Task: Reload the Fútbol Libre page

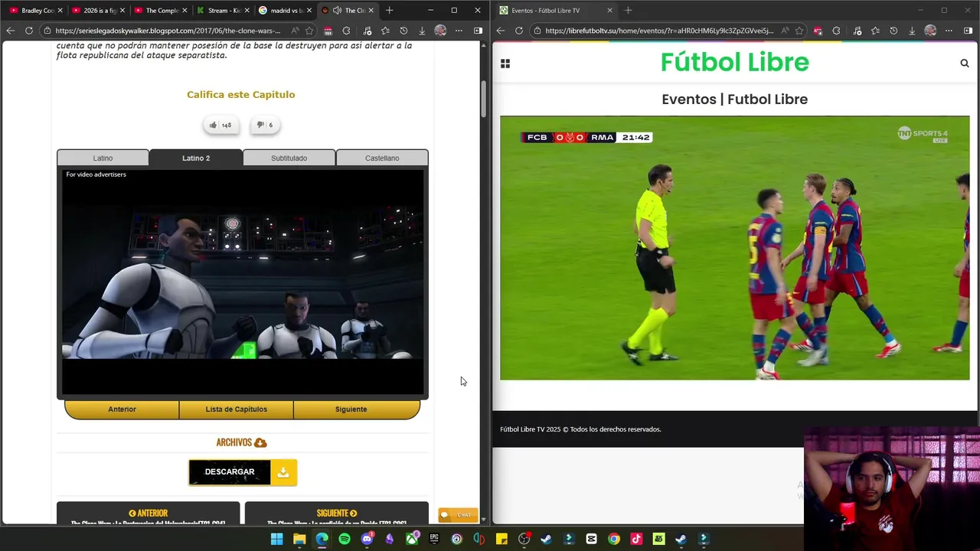Action: click(x=519, y=31)
